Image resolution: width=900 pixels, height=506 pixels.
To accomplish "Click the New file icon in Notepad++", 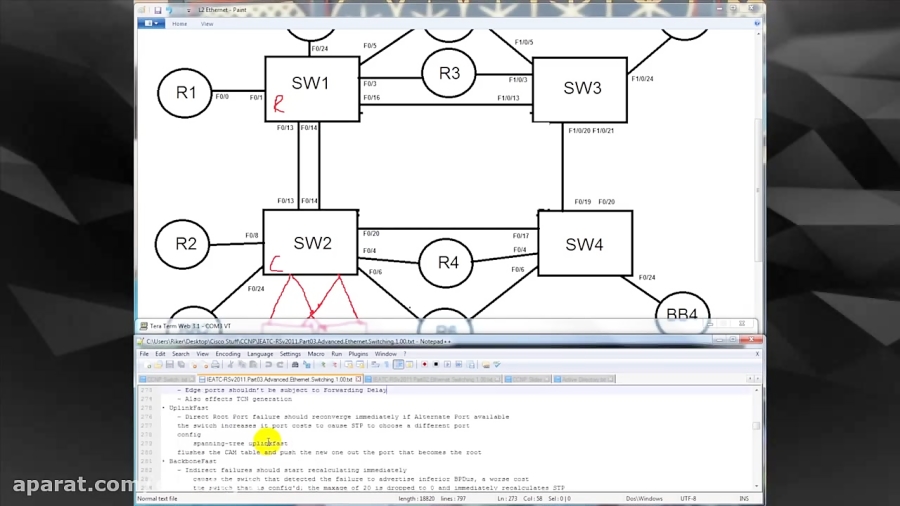I will click(148, 365).
